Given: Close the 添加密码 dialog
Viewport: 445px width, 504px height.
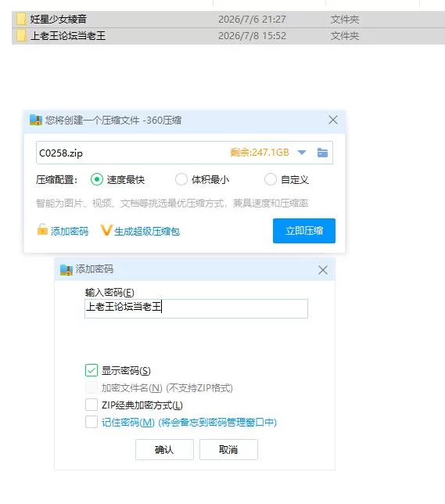Looking at the screenshot, I should click(x=323, y=270).
